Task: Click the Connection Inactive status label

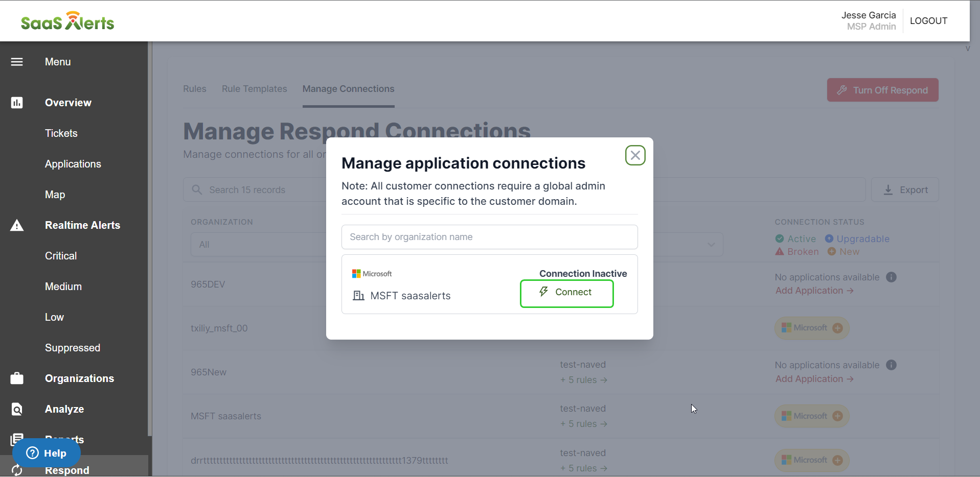Action: [x=583, y=274]
